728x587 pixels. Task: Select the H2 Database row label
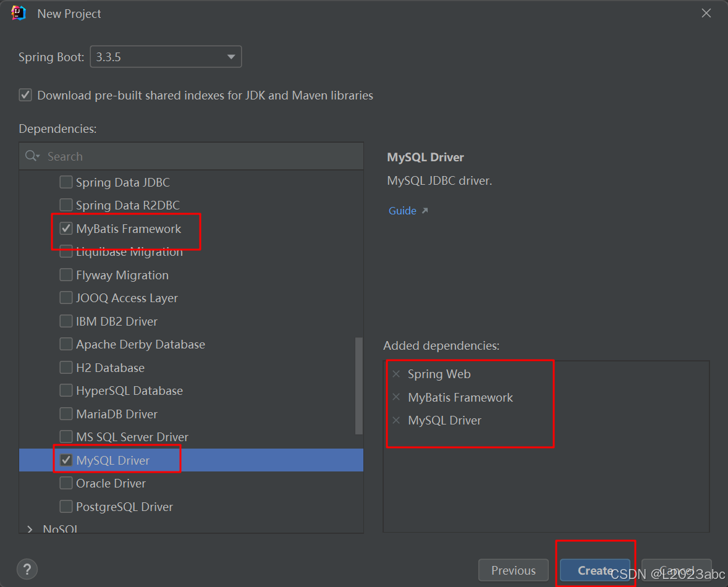[111, 368]
